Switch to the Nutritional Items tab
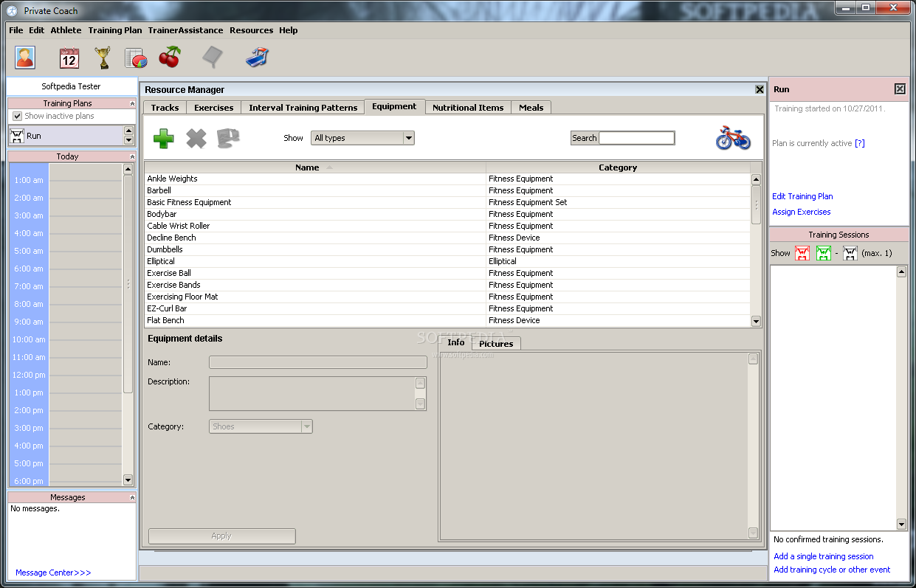Image resolution: width=916 pixels, height=588 pixels. 468,108
